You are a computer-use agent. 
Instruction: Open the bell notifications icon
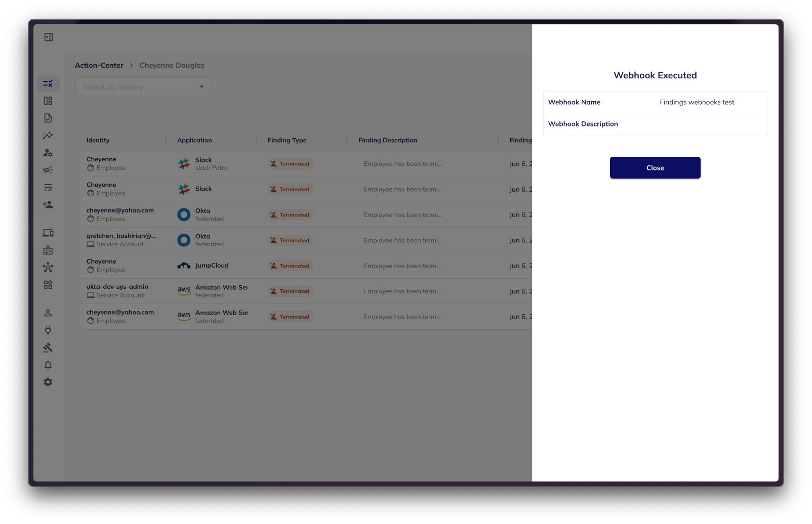click(48, 365)
